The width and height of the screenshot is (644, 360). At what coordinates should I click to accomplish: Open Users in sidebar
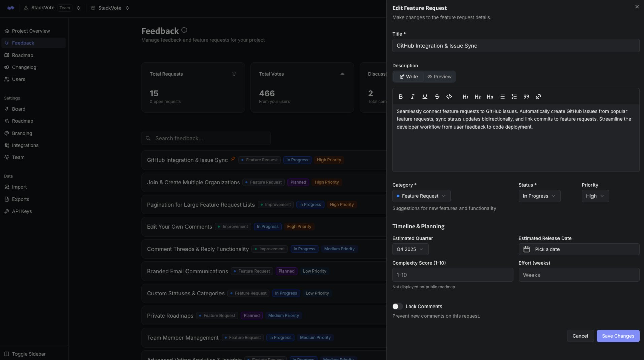click(33, 79)
